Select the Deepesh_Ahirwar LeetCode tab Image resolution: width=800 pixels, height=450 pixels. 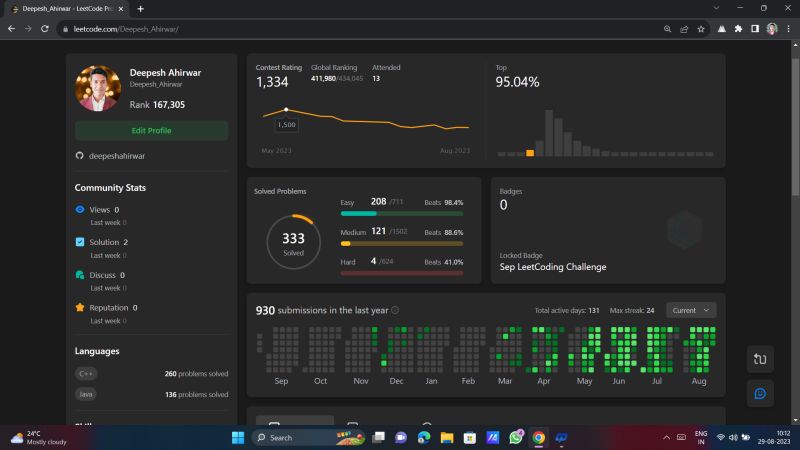67,9
